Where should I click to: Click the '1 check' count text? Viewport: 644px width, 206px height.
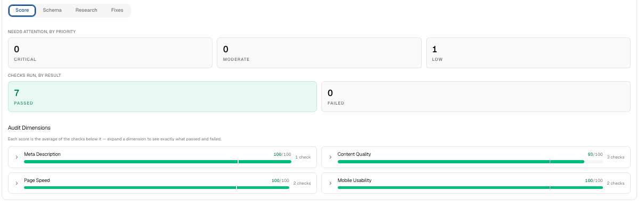[303, 157]
